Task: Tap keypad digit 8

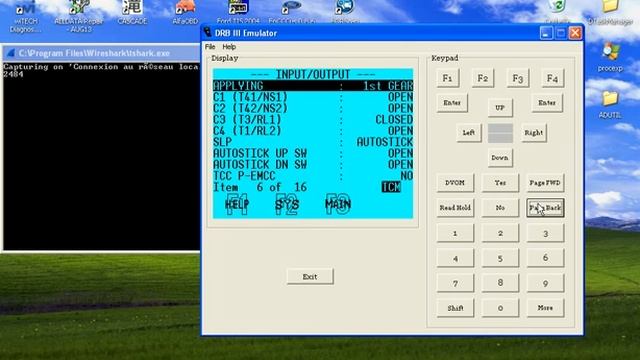Action: click(500, 283)
